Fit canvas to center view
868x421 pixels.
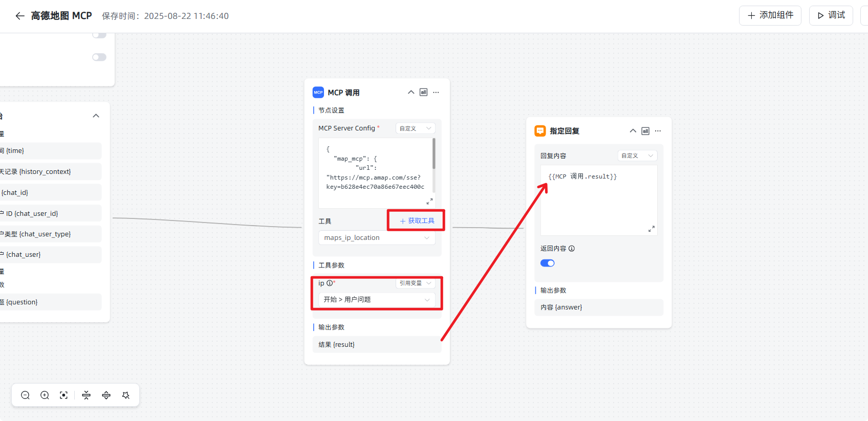click(63, 395)
